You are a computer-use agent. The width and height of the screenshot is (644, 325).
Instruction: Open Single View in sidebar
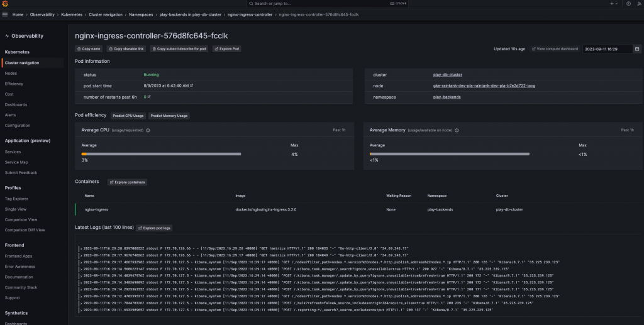[16, 209]
